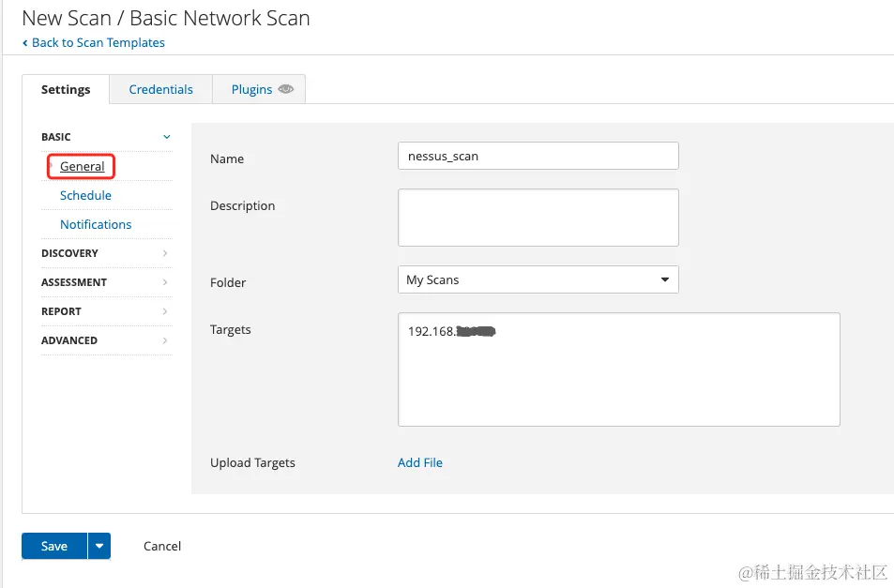Image resolution: width=894 pixels, height=588 pixels.
Task: Expand the ADVANCED section
Action: coord(107,340)
